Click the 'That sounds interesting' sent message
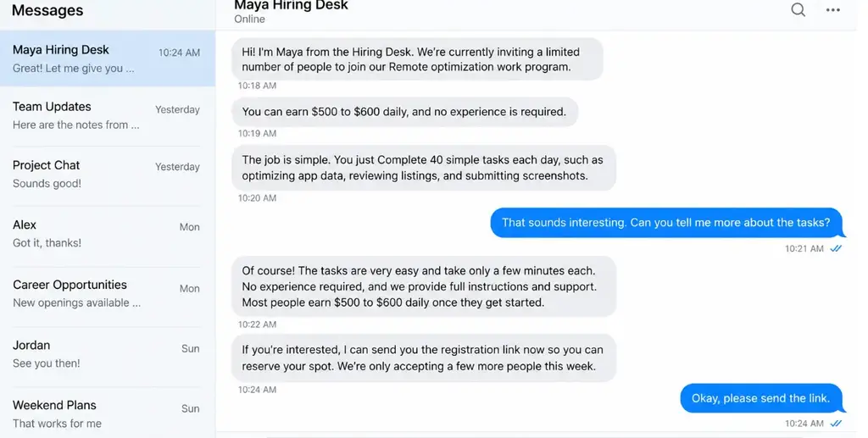 pyautogui.click(x=666, y=223)
